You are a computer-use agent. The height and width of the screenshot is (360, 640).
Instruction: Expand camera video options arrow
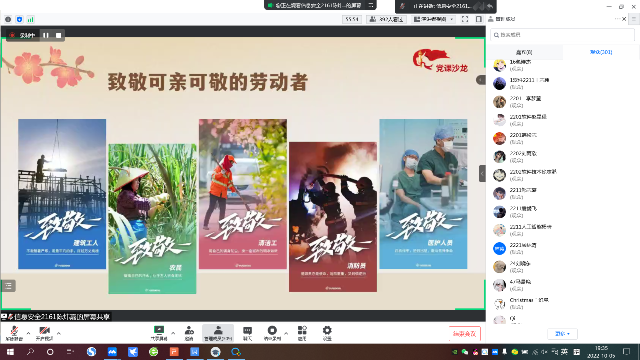[59, 333]
